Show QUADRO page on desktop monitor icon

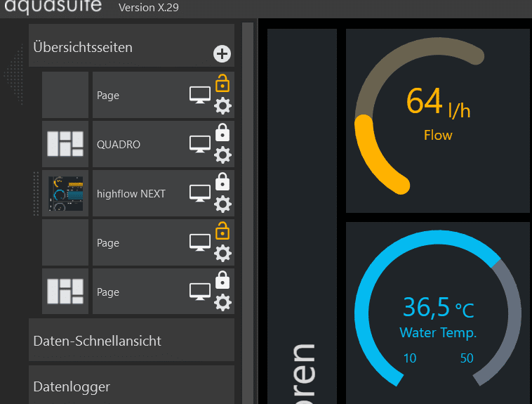point(200,145)
